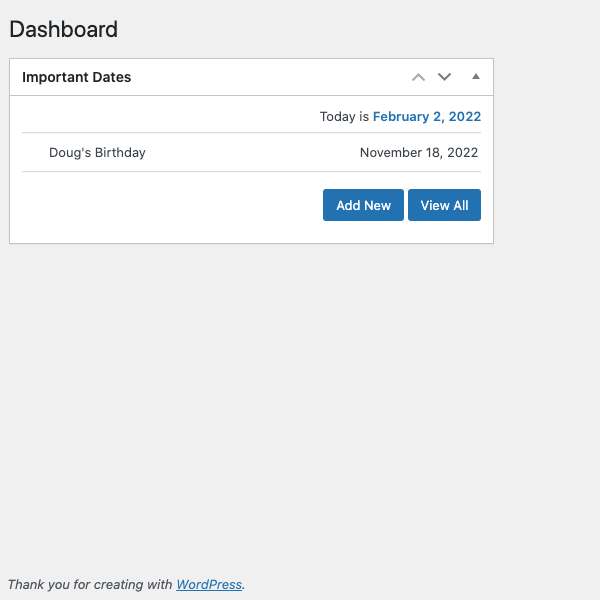Move Important Dates widget down with chevron
The image size is (600, 600).
(444, 77)
